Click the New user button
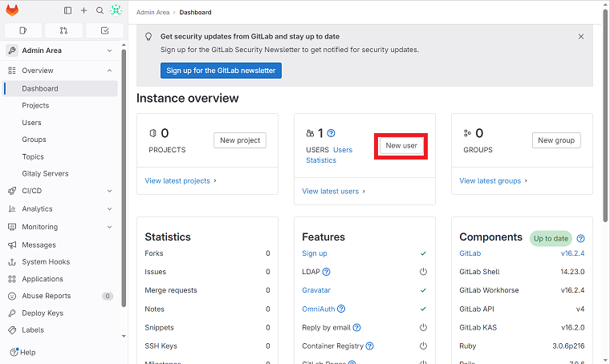Screen dimensions: 610x364 (401, 146)
